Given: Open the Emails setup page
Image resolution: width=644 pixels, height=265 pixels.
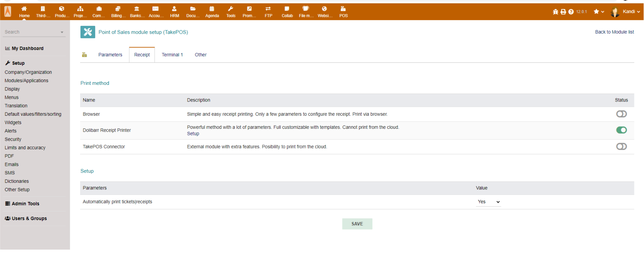Looking at the screenshot, I should coord(12,165).
